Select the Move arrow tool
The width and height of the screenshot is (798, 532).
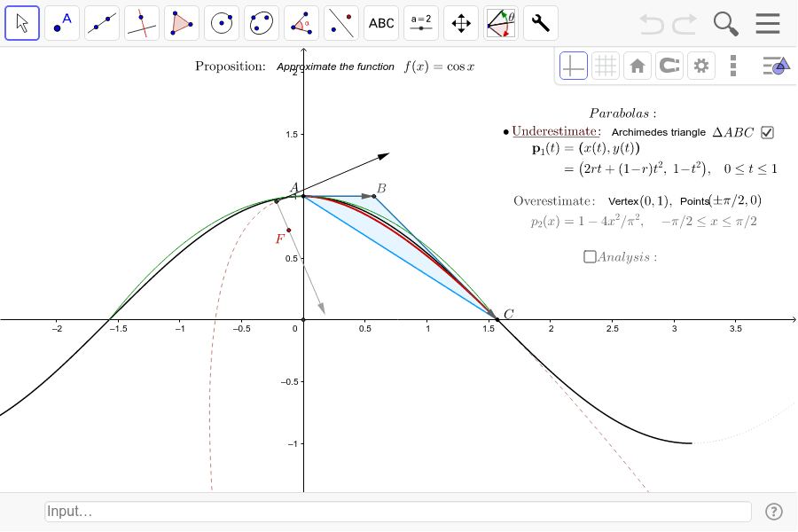pos(22,23)
